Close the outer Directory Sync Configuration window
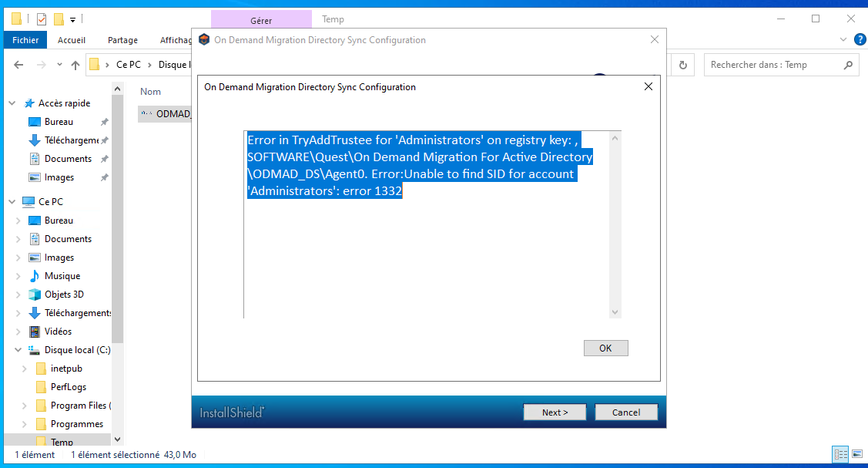Image resolution: width=868 pixels, height=468 pixels. click(655, 40)
